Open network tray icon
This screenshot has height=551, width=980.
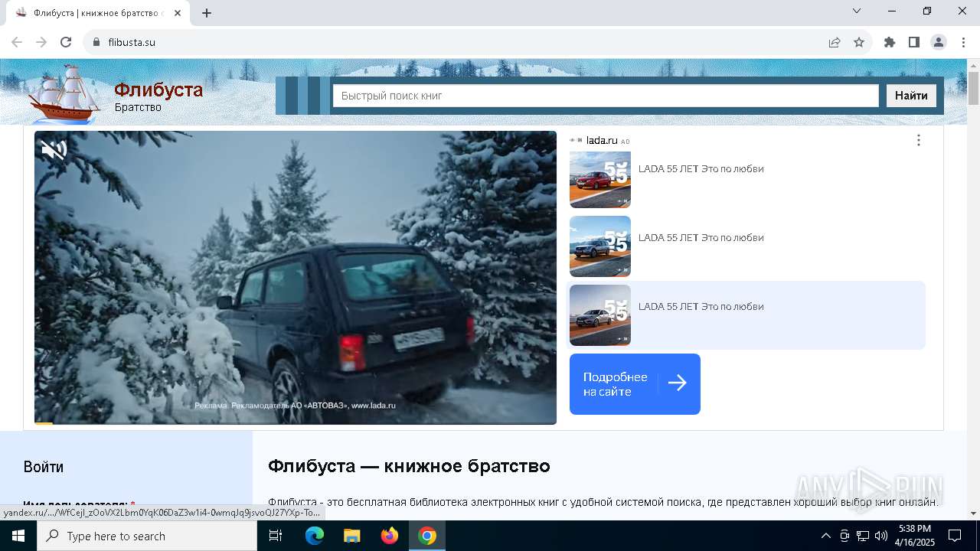[x=863, y=536]
